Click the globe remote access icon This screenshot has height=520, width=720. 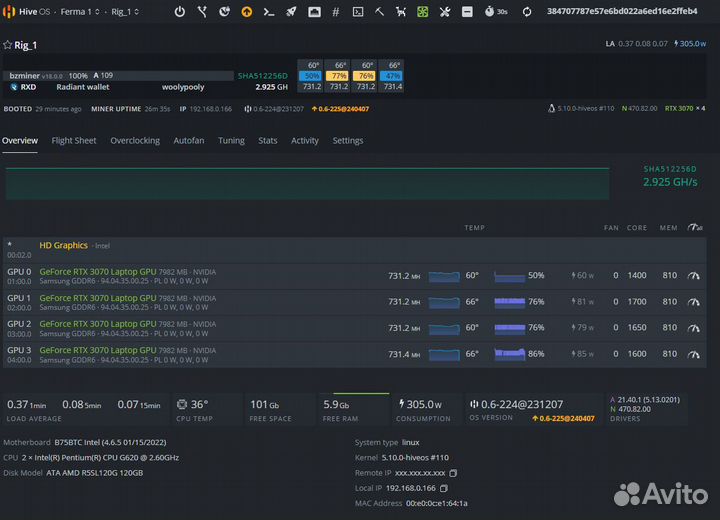(x=224, y=11)
